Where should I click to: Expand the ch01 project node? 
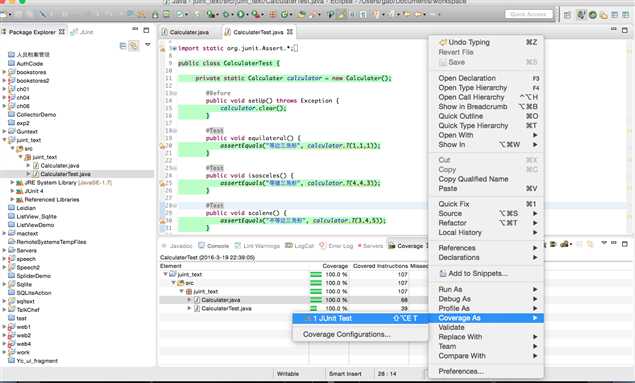4,89
